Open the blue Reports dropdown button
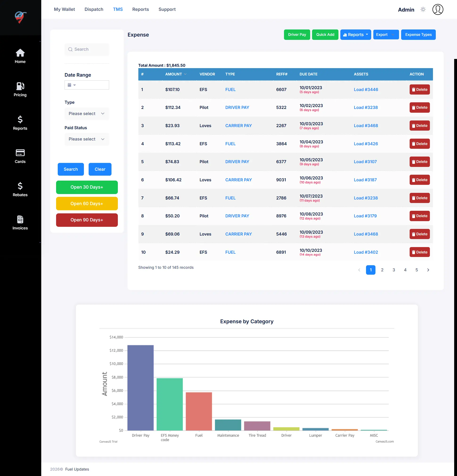Screen dimensions: 457x476 (355, 35)
